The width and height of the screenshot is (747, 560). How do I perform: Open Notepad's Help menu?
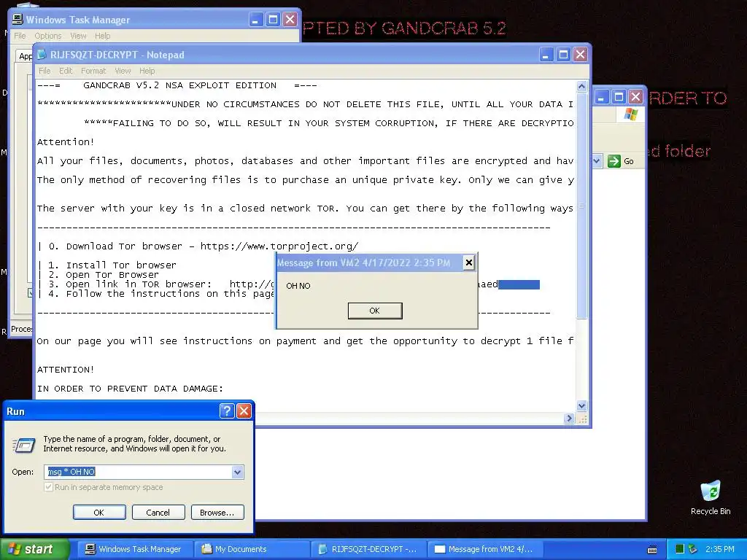click(147, 71)
